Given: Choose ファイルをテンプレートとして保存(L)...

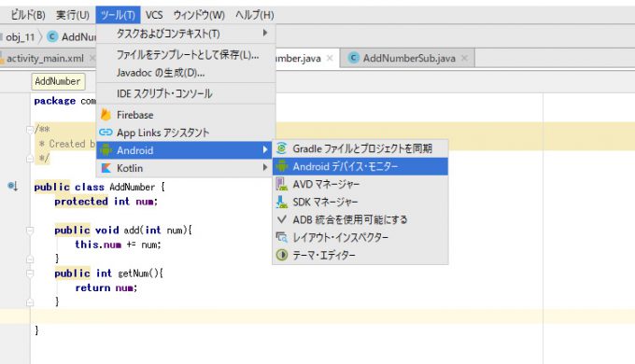Looking at the screenshot, I should point(186,55).
